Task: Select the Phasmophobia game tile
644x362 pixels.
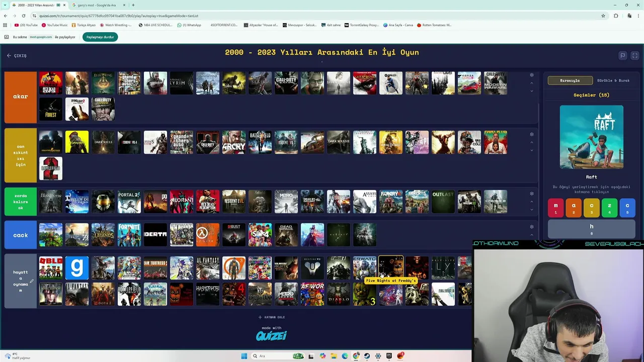Action: click(208, 294)
